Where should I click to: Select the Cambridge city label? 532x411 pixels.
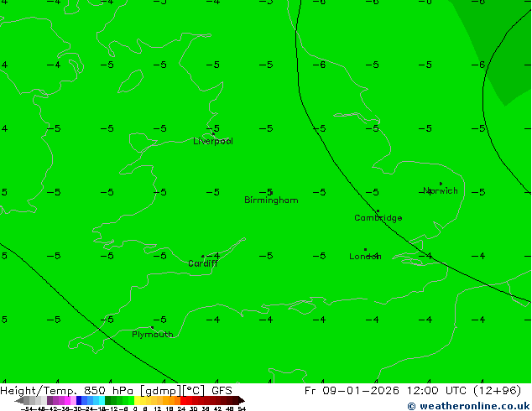tap(378, 218)
